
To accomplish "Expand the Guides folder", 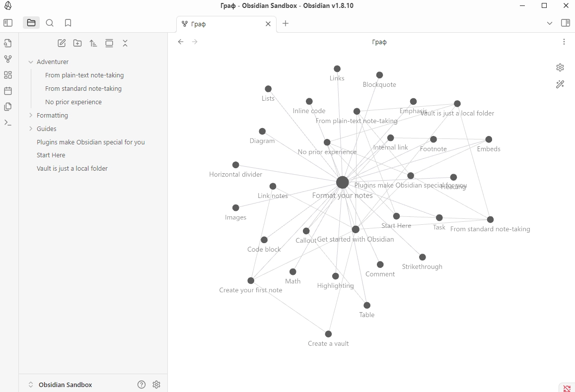I will coord(31,129).
